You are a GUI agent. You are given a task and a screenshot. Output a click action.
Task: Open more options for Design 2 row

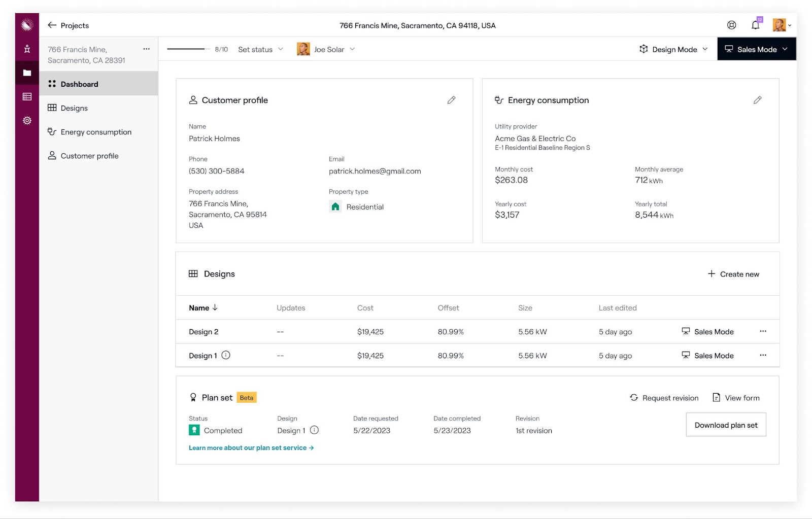pos(763,331)
